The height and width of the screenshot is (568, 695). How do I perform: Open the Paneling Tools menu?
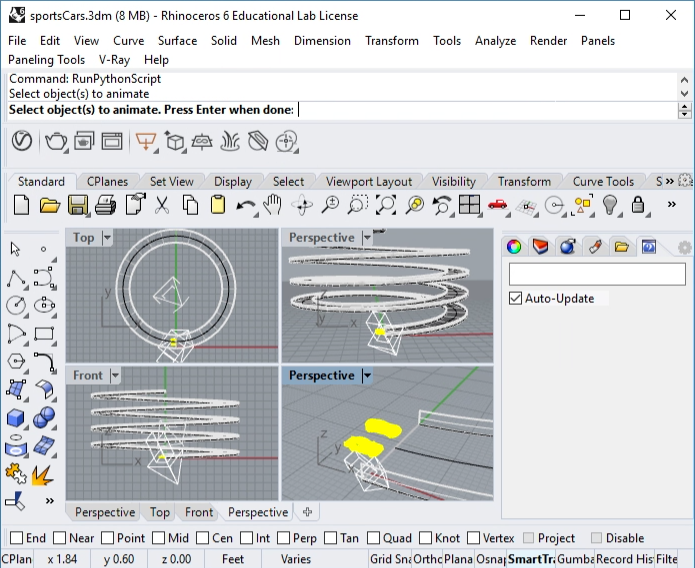[x=47, y=60]
